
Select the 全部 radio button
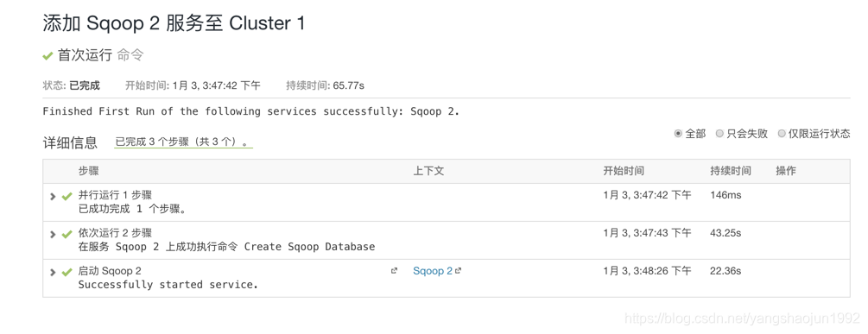[678, 133]
